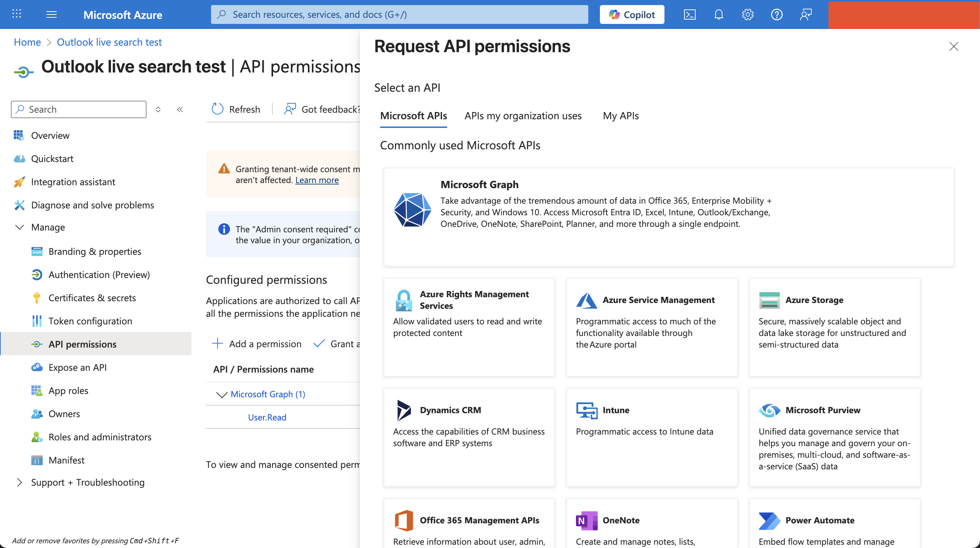Image resolution: width=980 pixels, height=548 pixels.
Task: Collapse the sidebar with double chevron
Action: tap(180, 109)
